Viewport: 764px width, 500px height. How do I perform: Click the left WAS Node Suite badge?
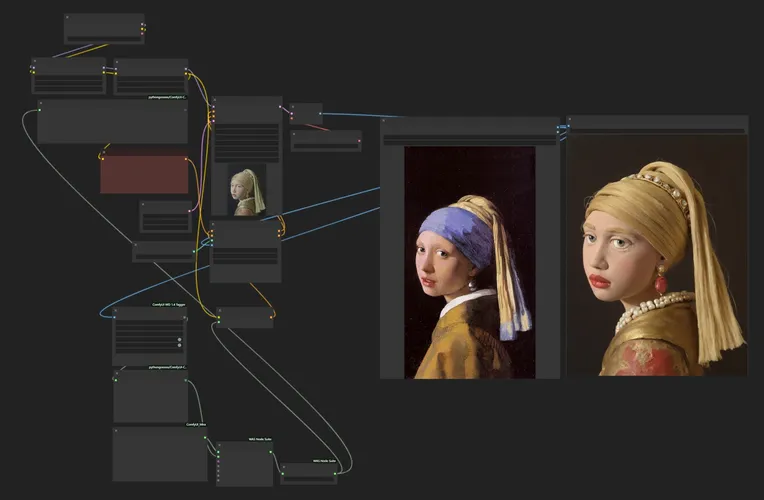click(259, 438)
